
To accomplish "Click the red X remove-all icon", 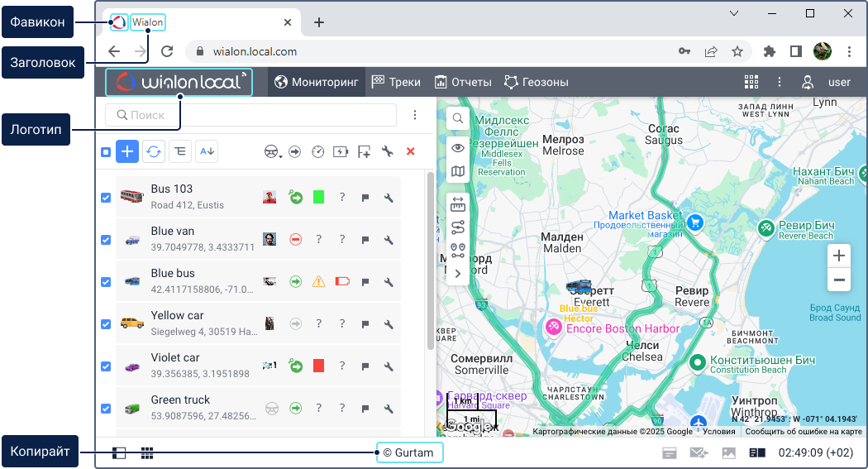I will pos(411,151).
